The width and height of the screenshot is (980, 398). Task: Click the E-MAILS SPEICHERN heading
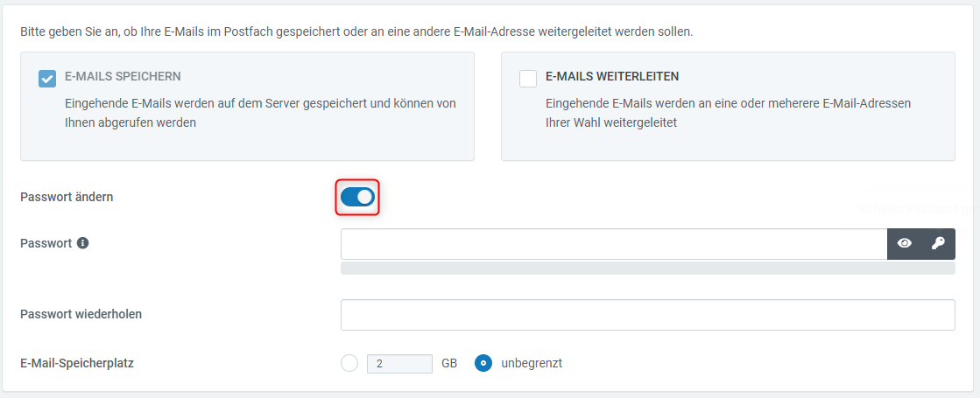(123, 77)
